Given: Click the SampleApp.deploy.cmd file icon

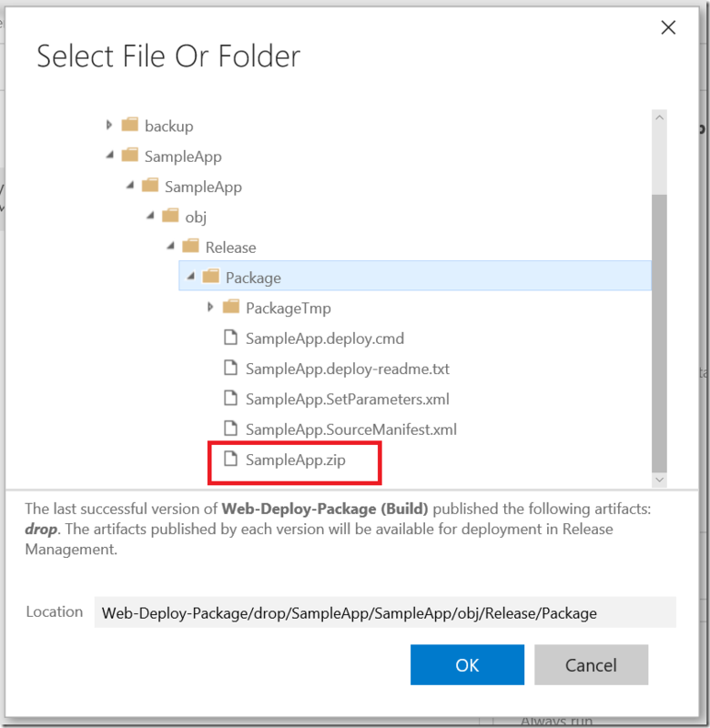Looking at the screenshot, I should point(231,338).
